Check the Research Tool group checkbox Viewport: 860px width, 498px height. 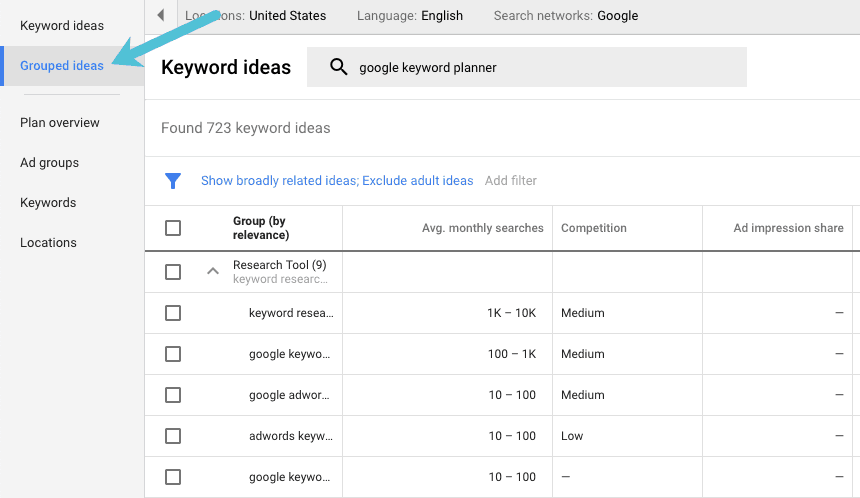pos(173,272)
